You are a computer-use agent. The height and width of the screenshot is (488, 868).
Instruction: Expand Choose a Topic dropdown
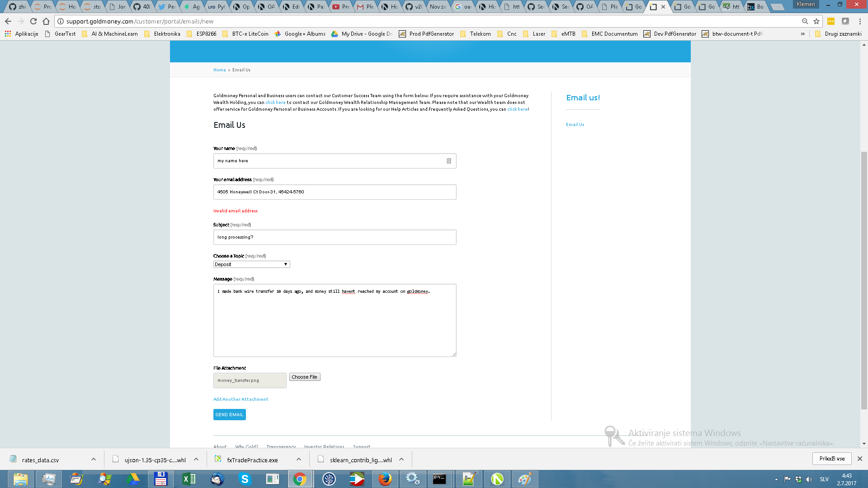pos(251,264)
